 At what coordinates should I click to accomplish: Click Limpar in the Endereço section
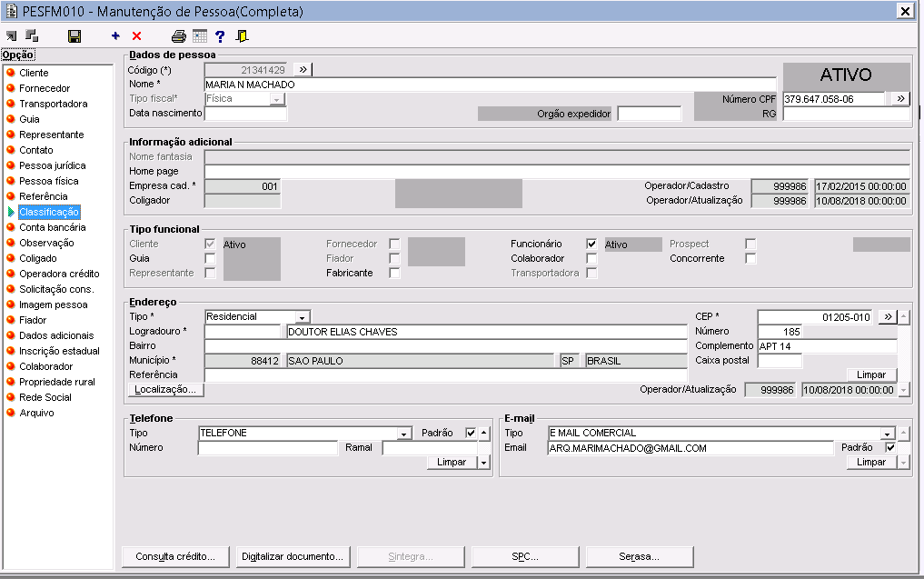pyautogui.click(x=871, y=374)
